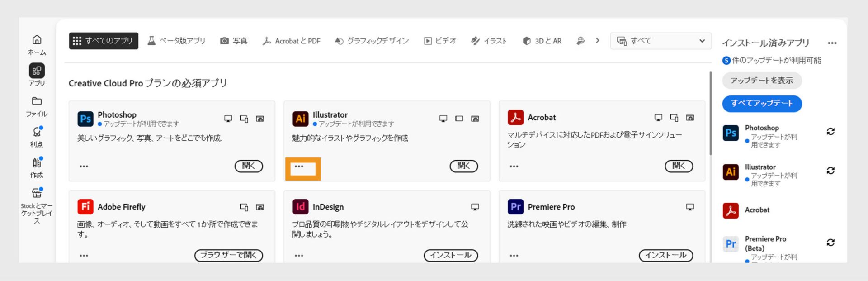Click Acrobat card mobile-tablet platform icon

coord(674,118)
